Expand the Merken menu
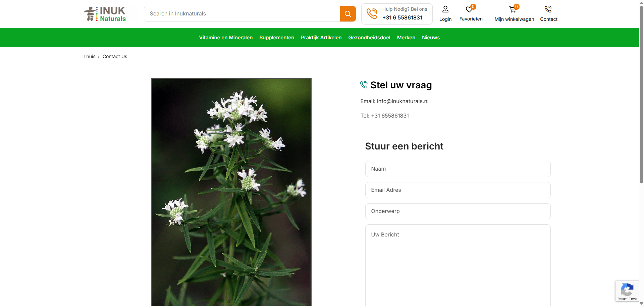The image size is (644, 306). [x=406, y=38]
